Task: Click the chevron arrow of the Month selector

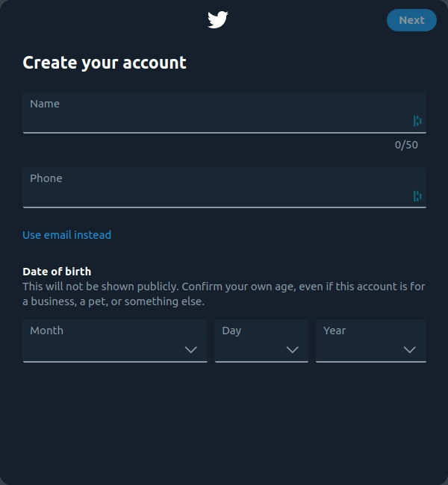Action: coord(190,349)
